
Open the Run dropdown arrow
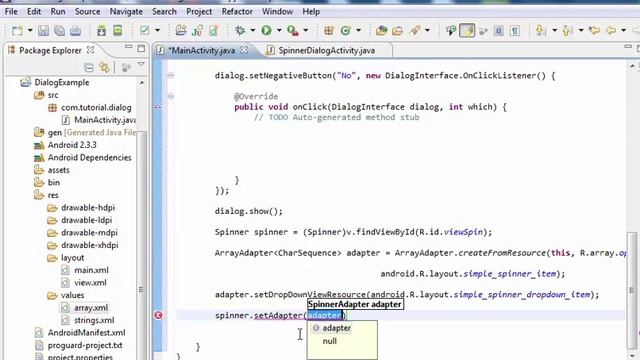point(279,31)
